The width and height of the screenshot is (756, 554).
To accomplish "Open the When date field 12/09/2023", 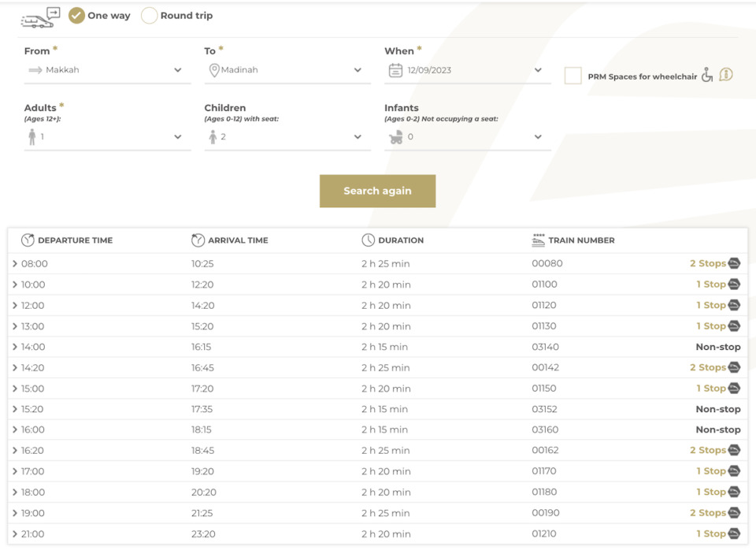I will coord(466,70).
